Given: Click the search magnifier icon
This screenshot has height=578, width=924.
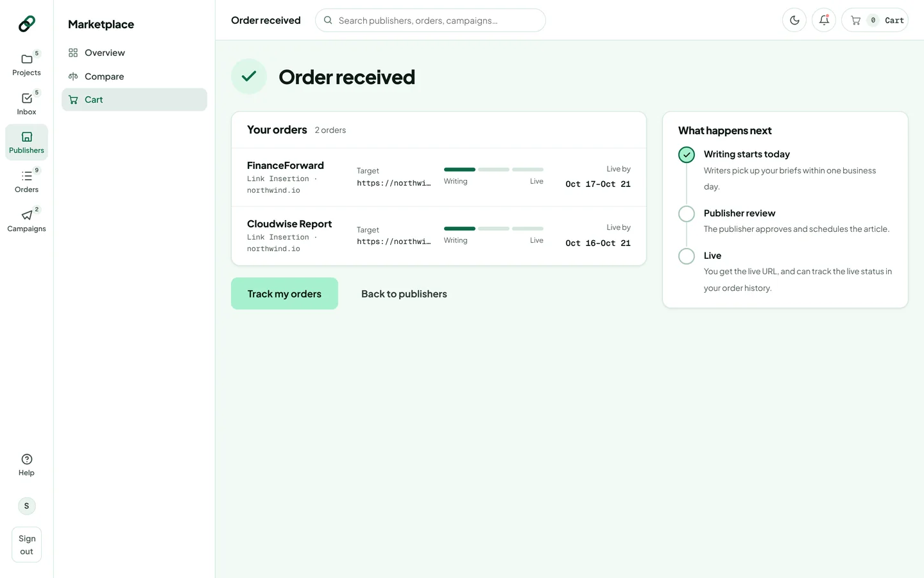Looking at the screenshot, I should pyautogui.click(x=328, y=20).
